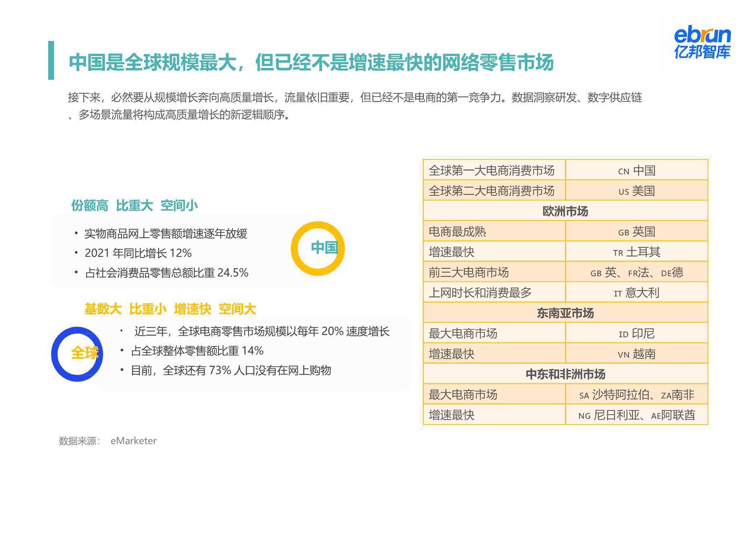Click the section header 欧洲市场
The image size is (747, 560).
(565, 211)
